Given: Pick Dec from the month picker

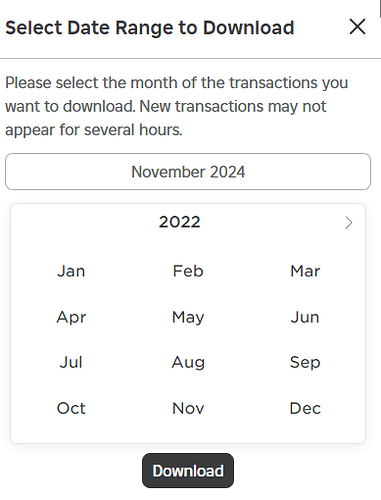Looking at the screenshot, I should pyautogui.click(x=305, y=408).
